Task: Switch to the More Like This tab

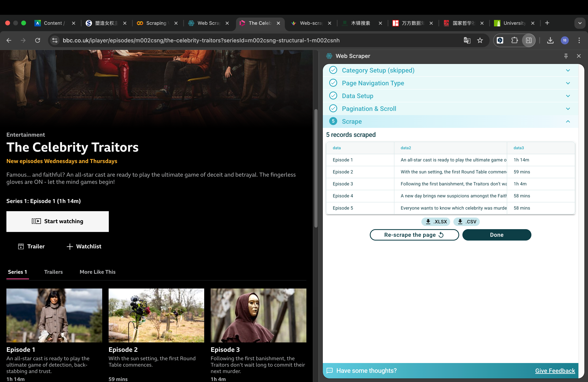Action: click(97, 272)
